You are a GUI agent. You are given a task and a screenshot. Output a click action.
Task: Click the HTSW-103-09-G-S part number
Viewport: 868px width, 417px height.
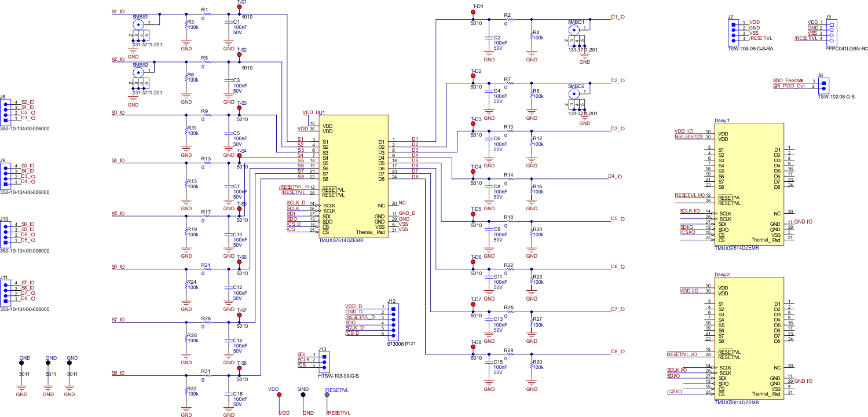pyautogui.click(x=339, y=376)
